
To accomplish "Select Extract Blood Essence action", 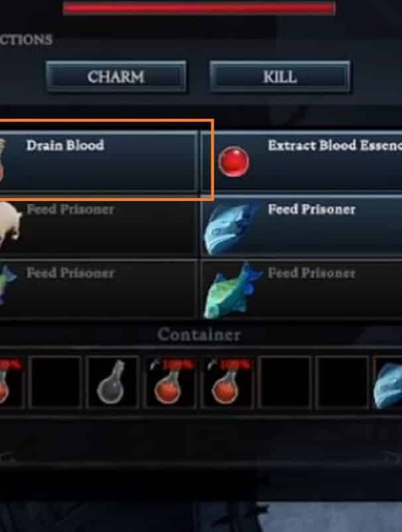I will click(x=302, y=162).
